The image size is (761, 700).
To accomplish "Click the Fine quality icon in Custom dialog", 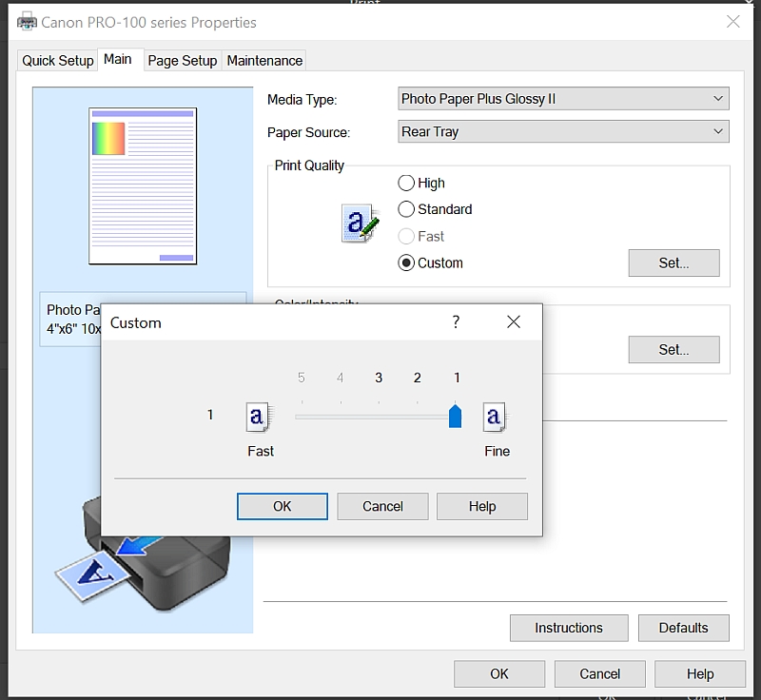I will coord(495,417).
